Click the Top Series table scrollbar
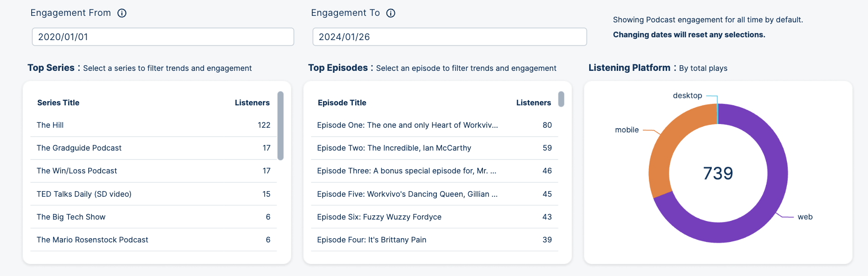The height and width of the screenshot is (276, 868). (280, 126)
